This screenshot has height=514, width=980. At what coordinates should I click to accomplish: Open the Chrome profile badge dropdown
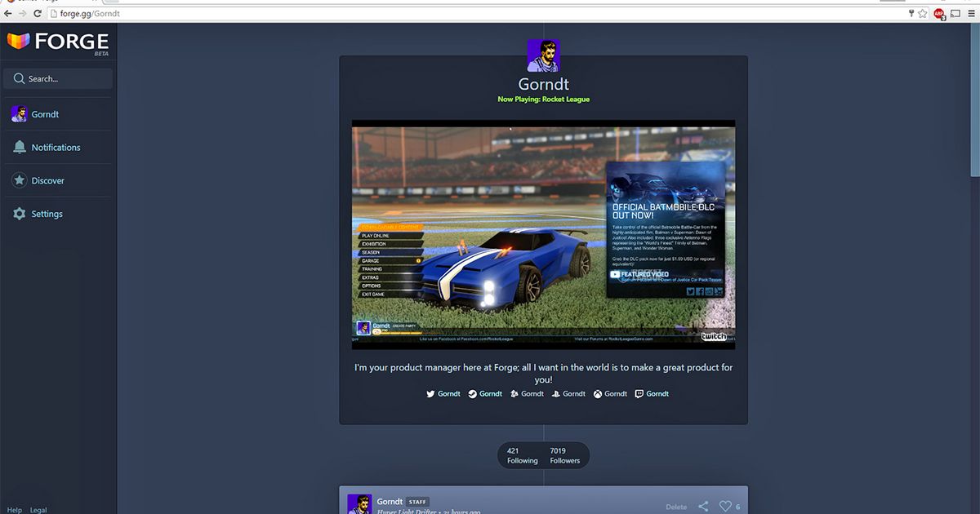(939, 13)
